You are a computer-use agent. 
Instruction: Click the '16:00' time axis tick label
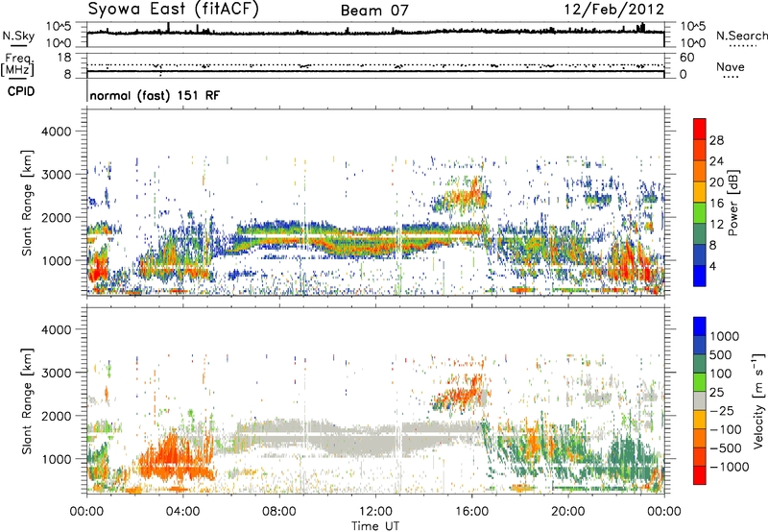(471, 512)
